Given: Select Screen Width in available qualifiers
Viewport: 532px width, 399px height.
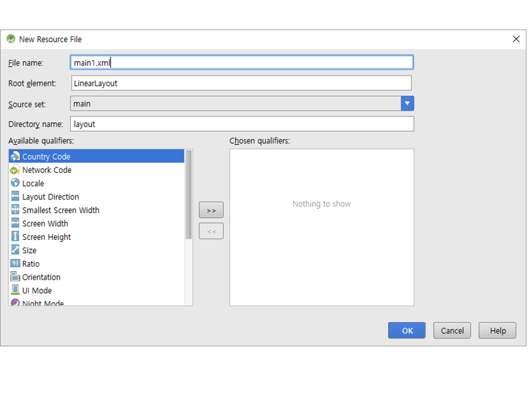Looking at the screenshot, I should click(x=45, y=224).
